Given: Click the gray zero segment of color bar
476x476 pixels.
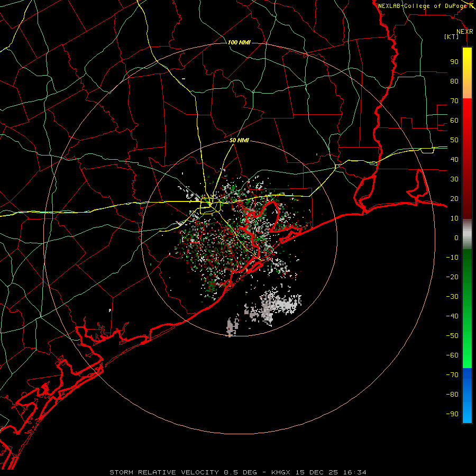Looking at the screenshot, I should 467,234.
